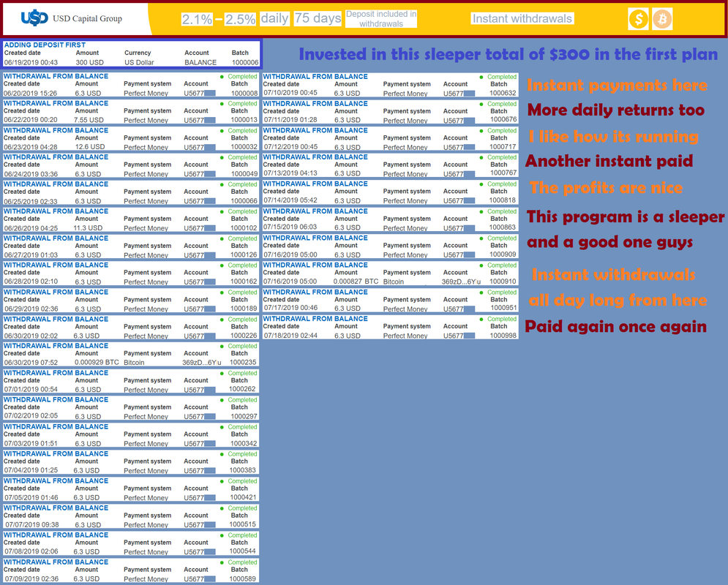Click the dollar payment icon in banner
This screenshot has width=728, height=585.
click(639, 19)
